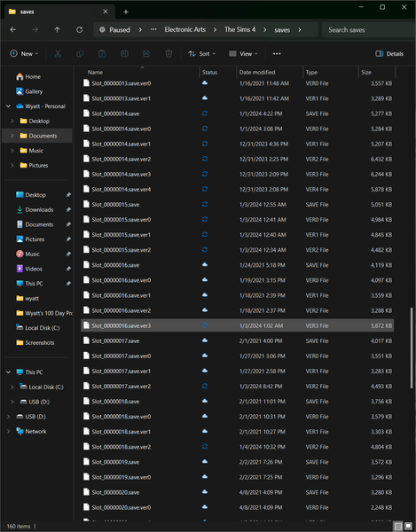This screenshot has height=532, width=416.
Task: Expand breadcrumb chevron after Electronic Arts
Action: tap(216, 30)
